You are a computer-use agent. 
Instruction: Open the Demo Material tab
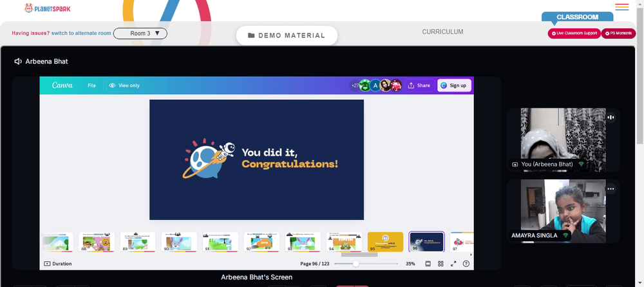[287, 35]
